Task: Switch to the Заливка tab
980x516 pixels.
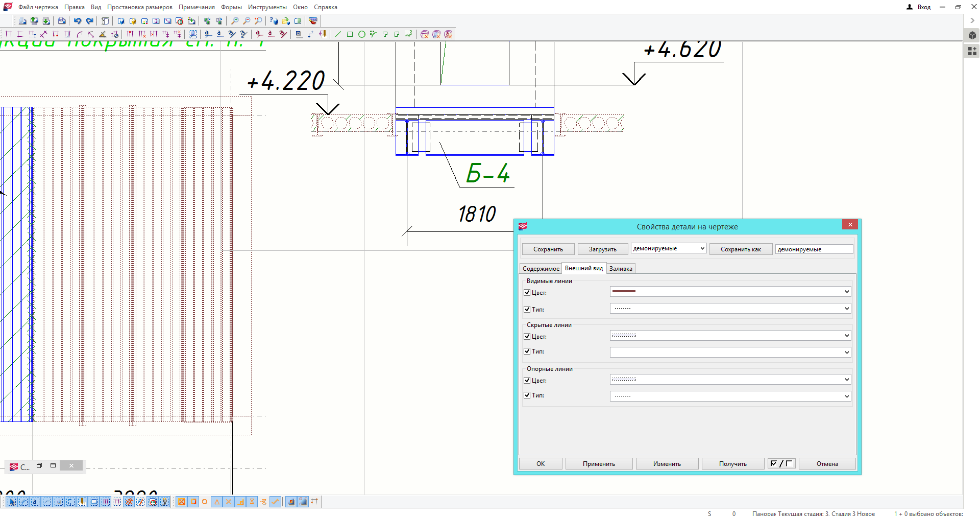Action: pyautogui.click(x=621, y=269)
